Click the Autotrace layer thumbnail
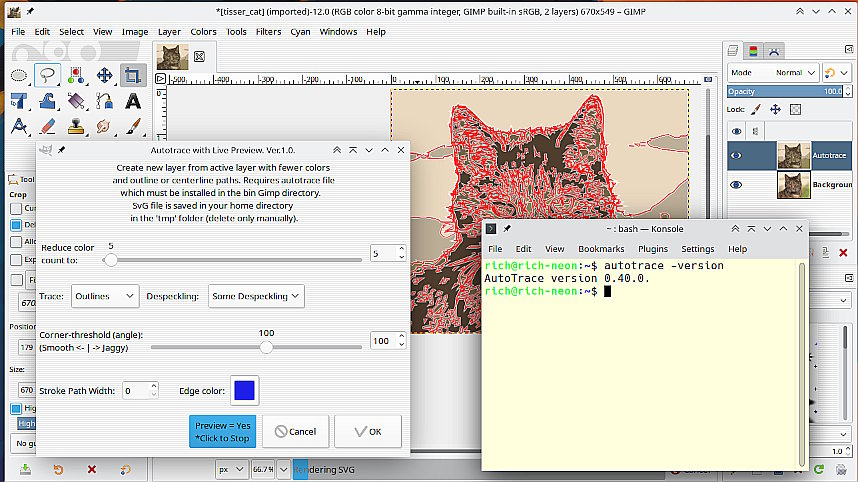858x482 pixels. (x=793, y=155)
